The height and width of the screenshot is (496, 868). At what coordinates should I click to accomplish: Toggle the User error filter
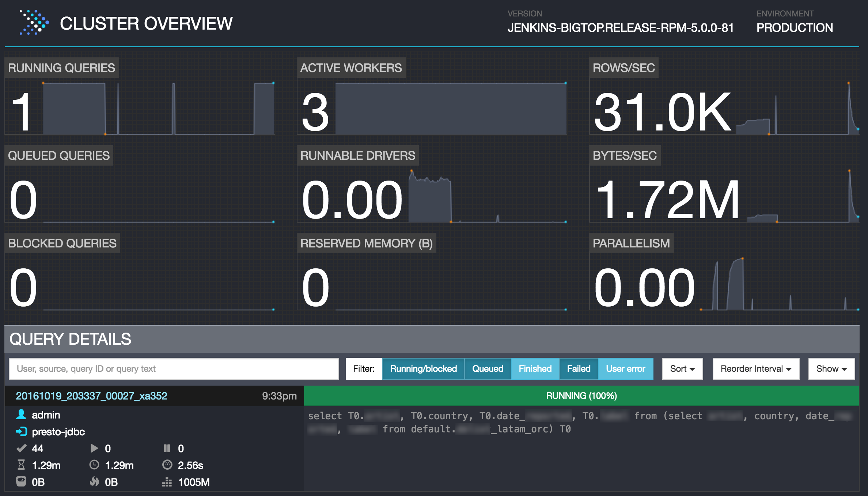coord(625,369)
